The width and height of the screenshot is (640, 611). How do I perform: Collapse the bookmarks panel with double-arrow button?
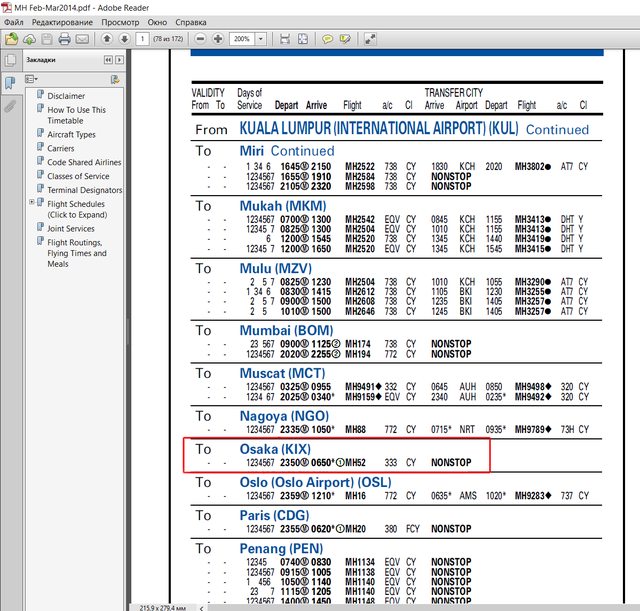pyautogui.click(x=108, y=60)
